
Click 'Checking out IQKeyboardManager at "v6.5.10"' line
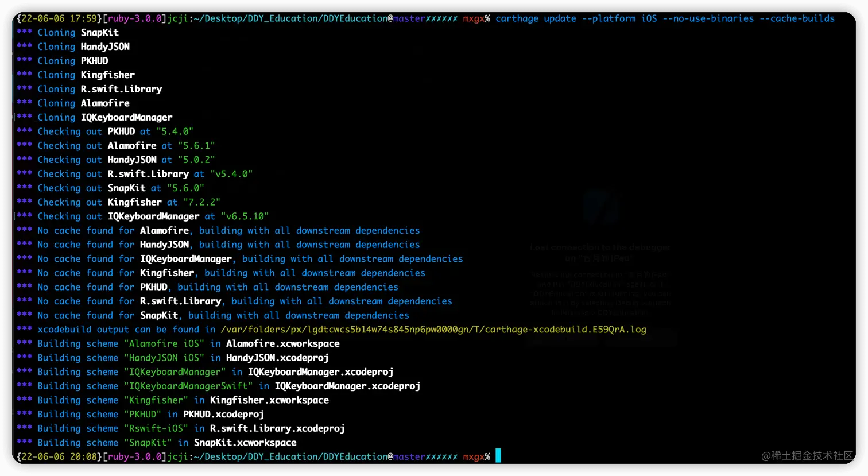coord(143,216)
